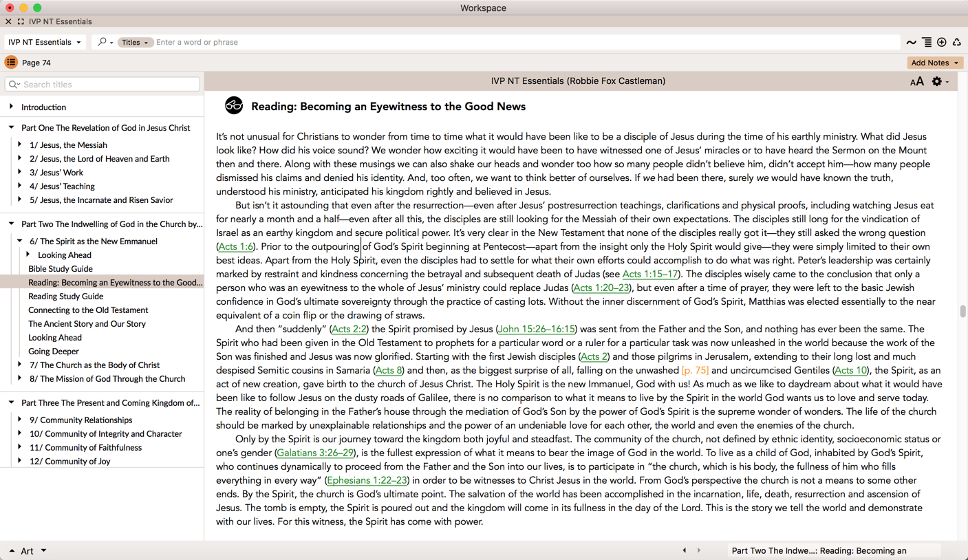The image size is (968, 560).
Task: Open the Acts 1:15–17 link
Action: click(x=649, y=274)
